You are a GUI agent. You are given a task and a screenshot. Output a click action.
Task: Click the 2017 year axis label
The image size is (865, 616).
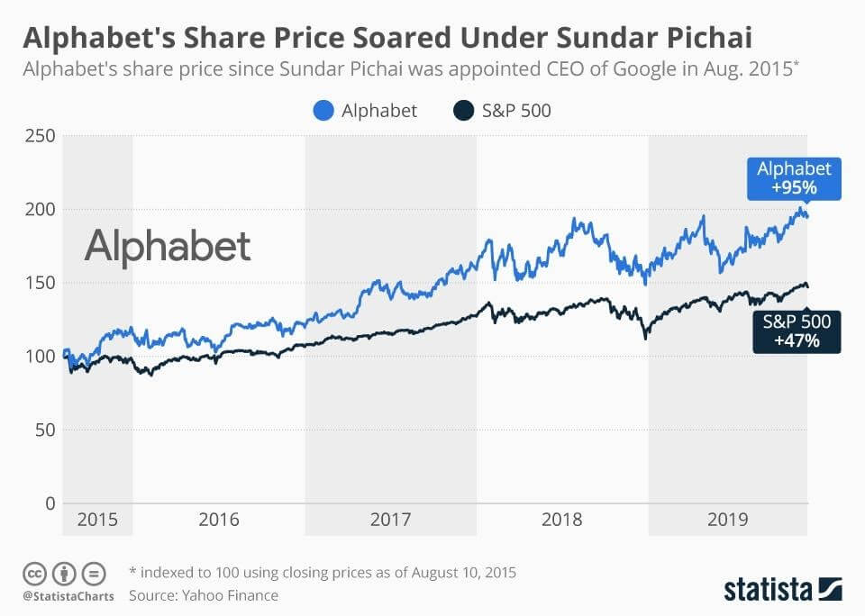pos(390,520)
